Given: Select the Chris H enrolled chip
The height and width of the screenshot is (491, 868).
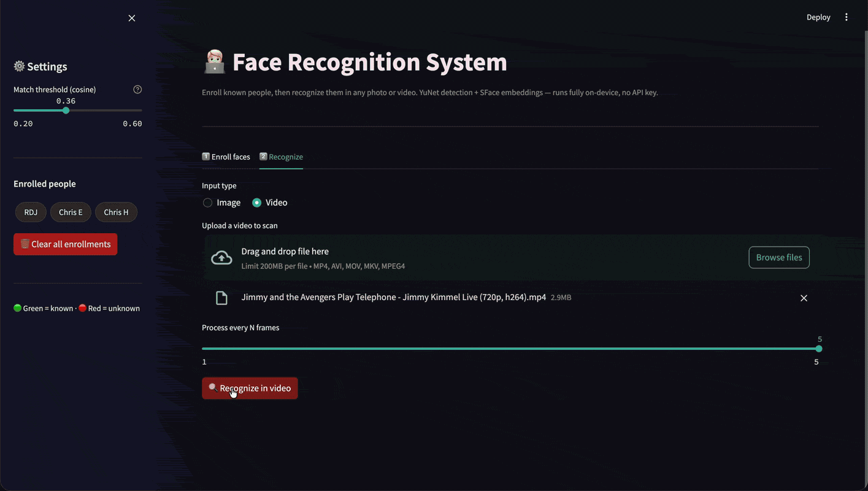Looking at the screenshot, I should (x=116, y=212).
